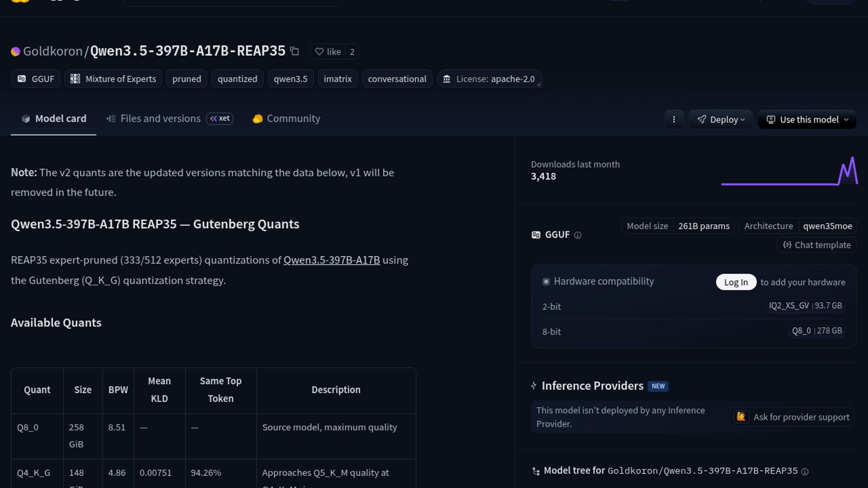Click Ask for provider support
This screenshot has height=488, width=868.
coord(792,417)
